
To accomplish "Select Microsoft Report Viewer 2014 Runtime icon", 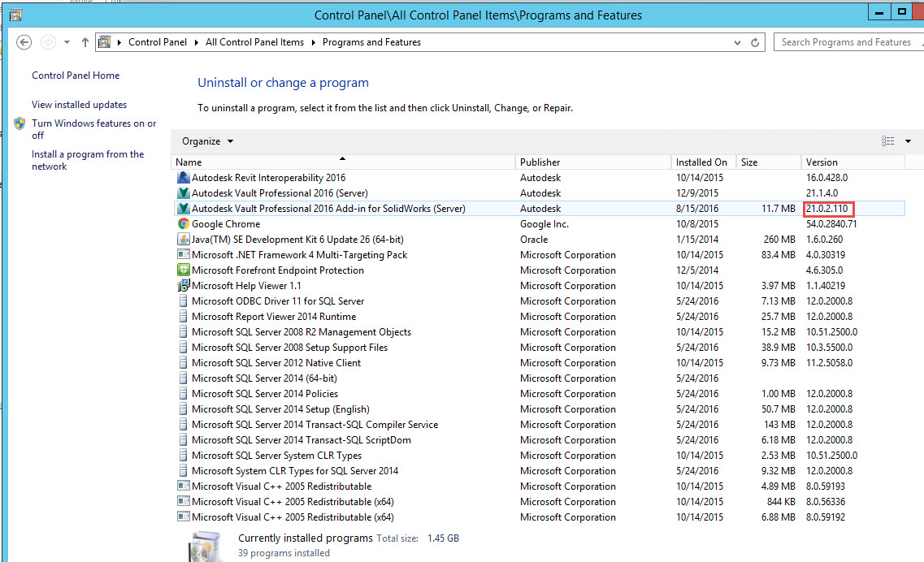I will [184, 317].
